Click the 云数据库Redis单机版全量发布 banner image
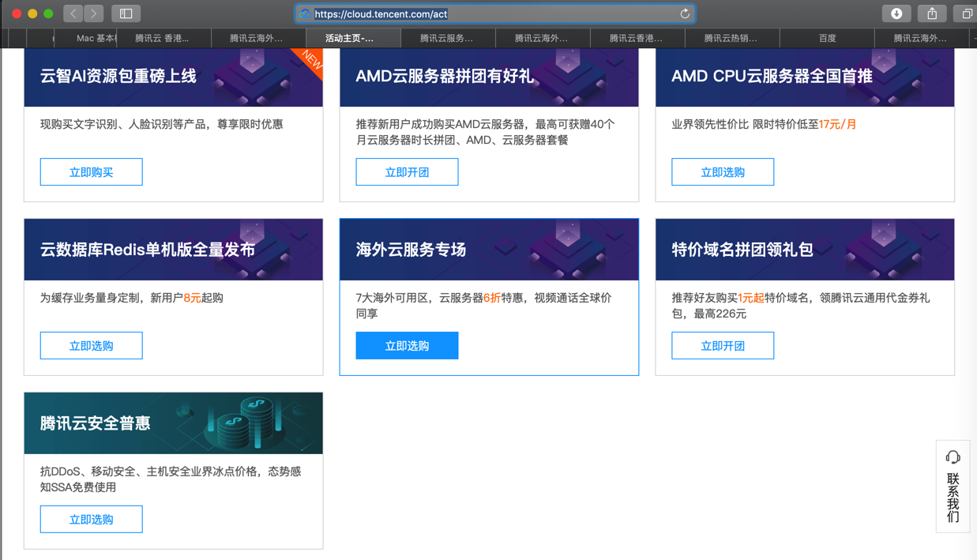Image resolution: width=977 pixels, height=560 pixels. click(173, 250)
